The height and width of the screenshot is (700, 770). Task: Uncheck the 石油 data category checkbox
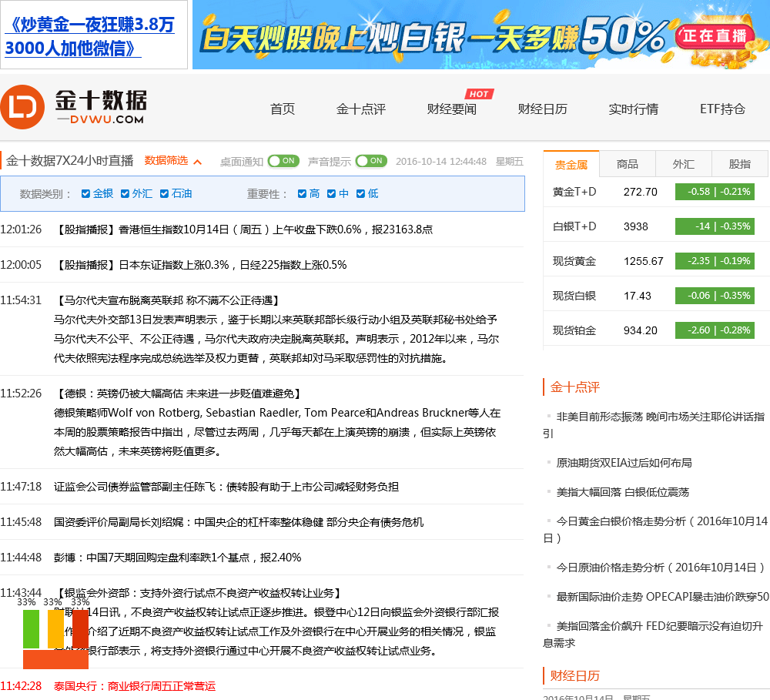tap(165, 194)
